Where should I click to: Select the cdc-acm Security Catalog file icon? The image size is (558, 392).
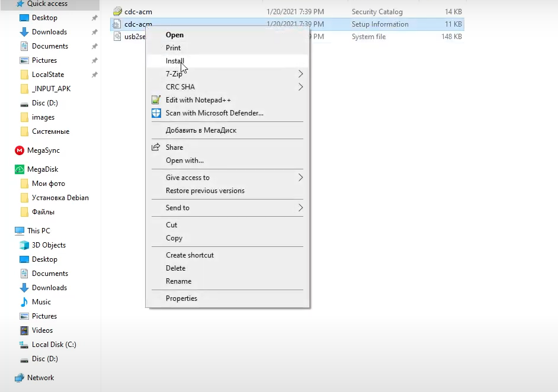117,12
